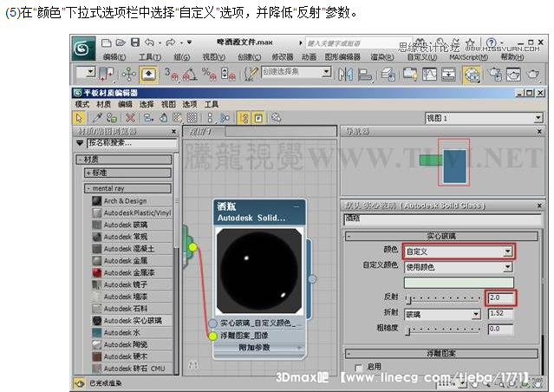Image resolution: width=554 pixels, height=392 pixels.
Task: Open the Material Editor icon in main toolbar
Action: [472, 75]
